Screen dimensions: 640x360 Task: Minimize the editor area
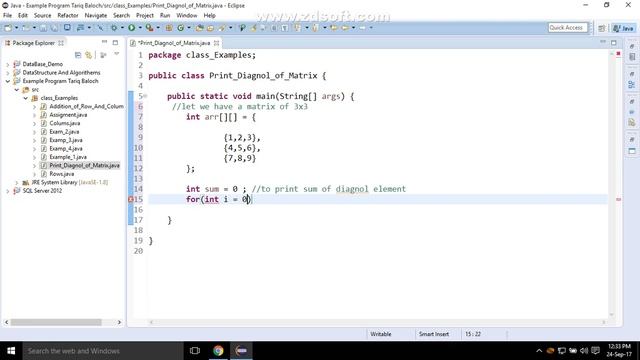[x=603, y=42]
